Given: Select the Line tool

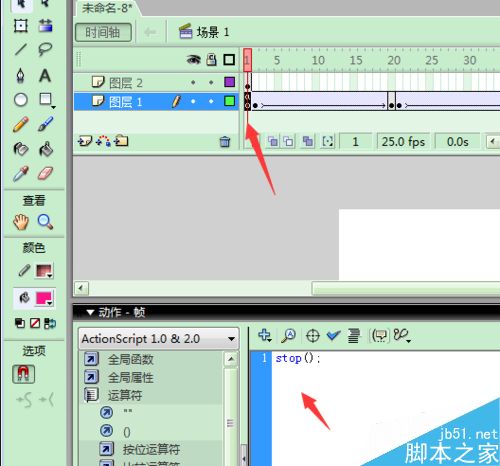Looking at the screenshot, I should pyautogui.click(x=21, y=50).
